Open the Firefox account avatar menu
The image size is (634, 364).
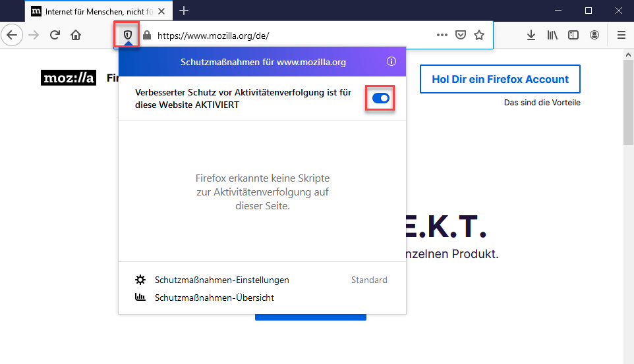(x=594, y=35)
